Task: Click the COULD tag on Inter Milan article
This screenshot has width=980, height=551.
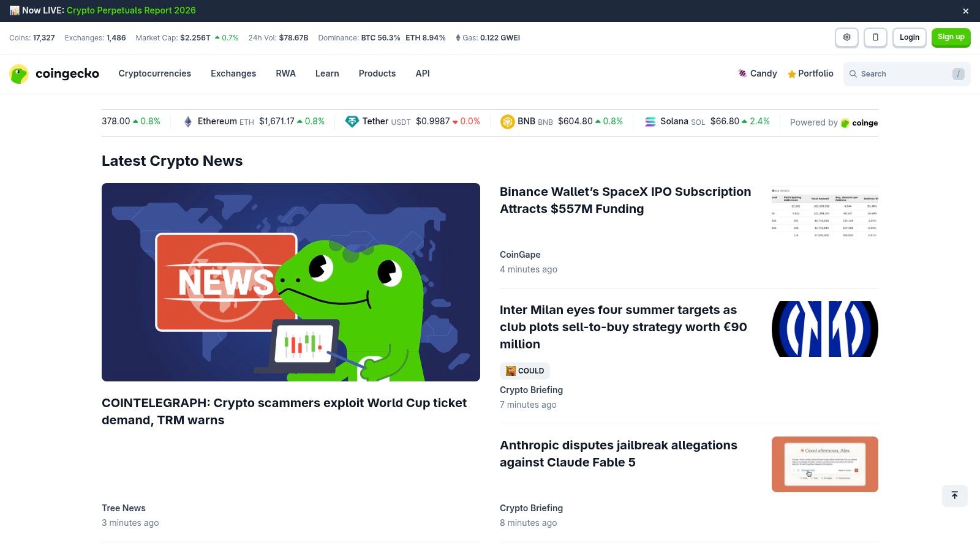Action: pyautogui.click(x=525, y=371)
